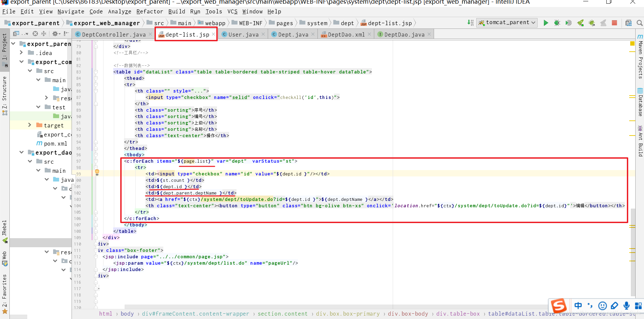Toggle the Web tool window

point(5,259)
